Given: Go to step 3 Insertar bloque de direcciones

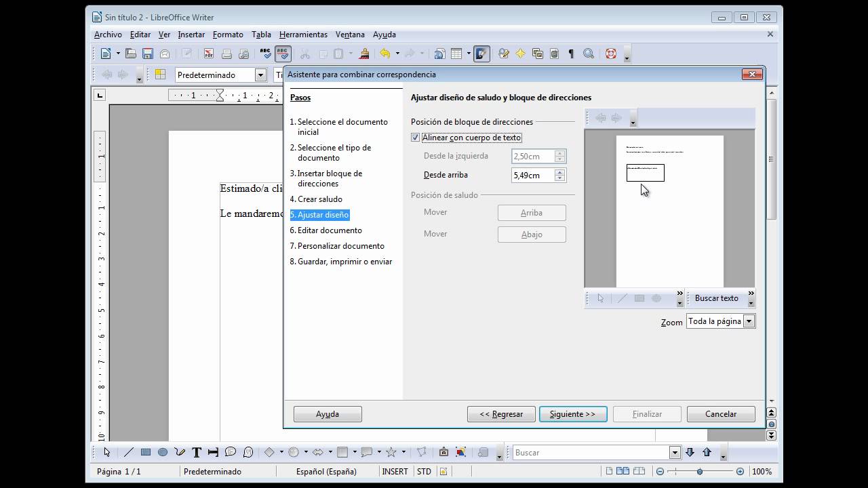Looking at the screenshot, I should point(326,178).
